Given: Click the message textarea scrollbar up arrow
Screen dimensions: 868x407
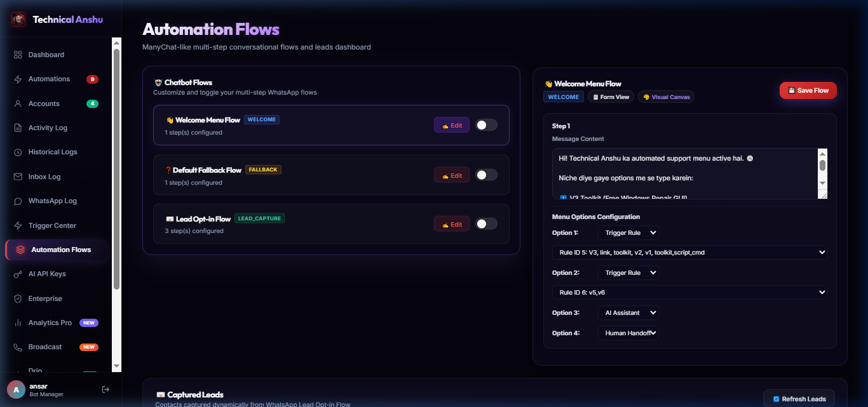Looking at the screenshot, I should click(x=822, y=154).
